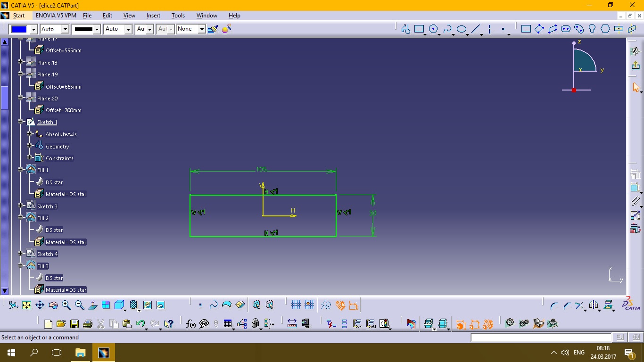Toggle the sketcher Grid display
Viewport: 644px width, 362px height.
pyautogui.click(x=296, y=305)
